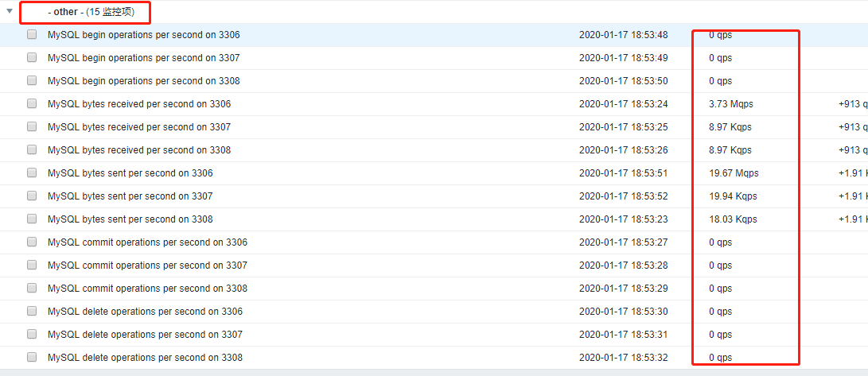Open 'MySQL bytes sent per second on 3306'
Image resolution: width=868 pixels, height=376 pixels.
click(130, 173)
